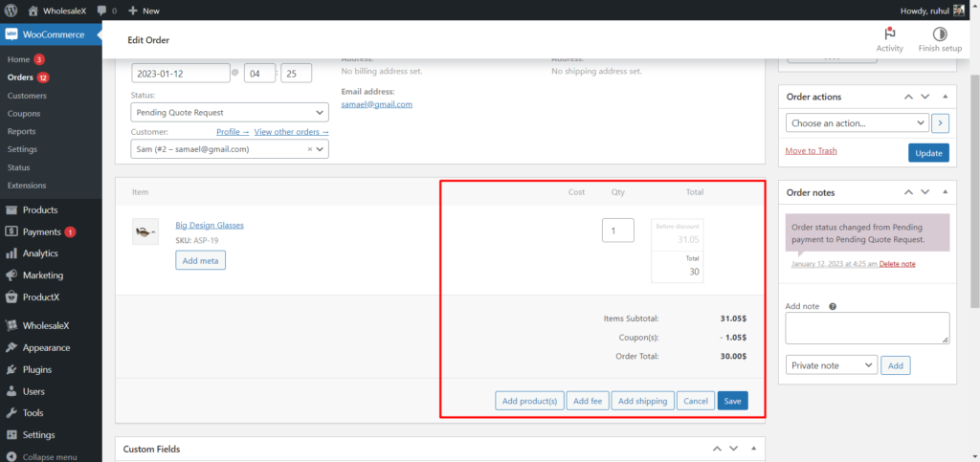
Task: Click the Finish setup half-circle icon
Action: [939, 33]
